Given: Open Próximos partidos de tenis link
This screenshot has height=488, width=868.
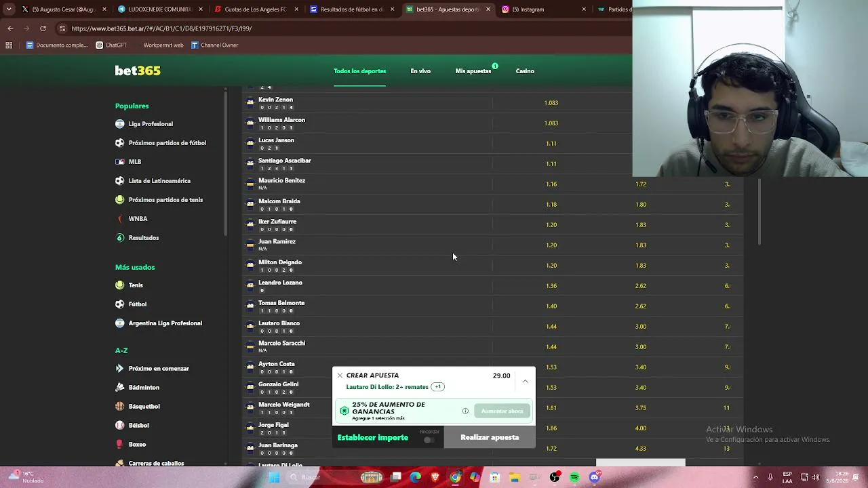Looking at the screenshot, I should coord(165,200).
